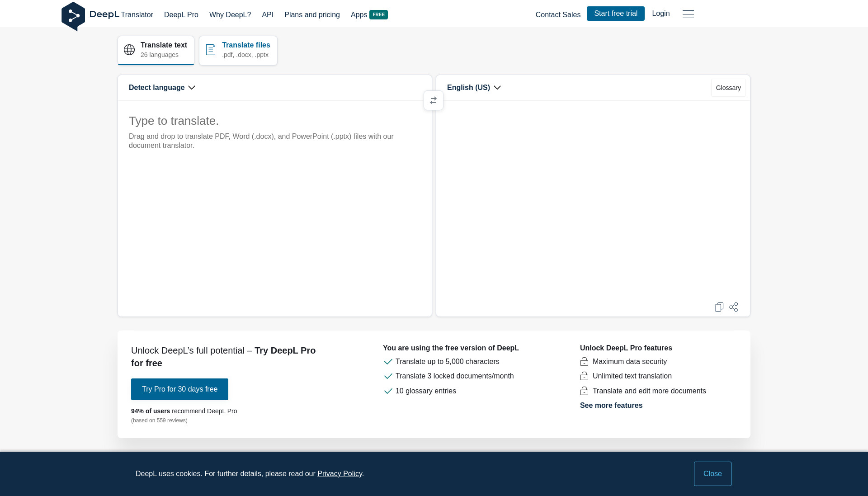Click lock icon beside Translate and edit documents
Screen dimensions: 868x496
584,391
